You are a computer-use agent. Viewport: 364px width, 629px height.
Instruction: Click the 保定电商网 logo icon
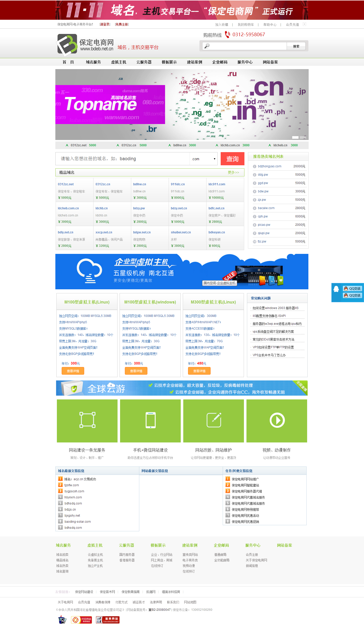pos(67,45)
